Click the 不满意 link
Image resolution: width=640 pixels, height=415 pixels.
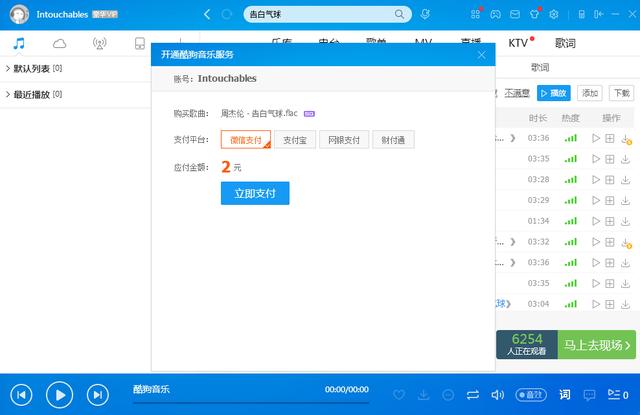pos(517,93)
